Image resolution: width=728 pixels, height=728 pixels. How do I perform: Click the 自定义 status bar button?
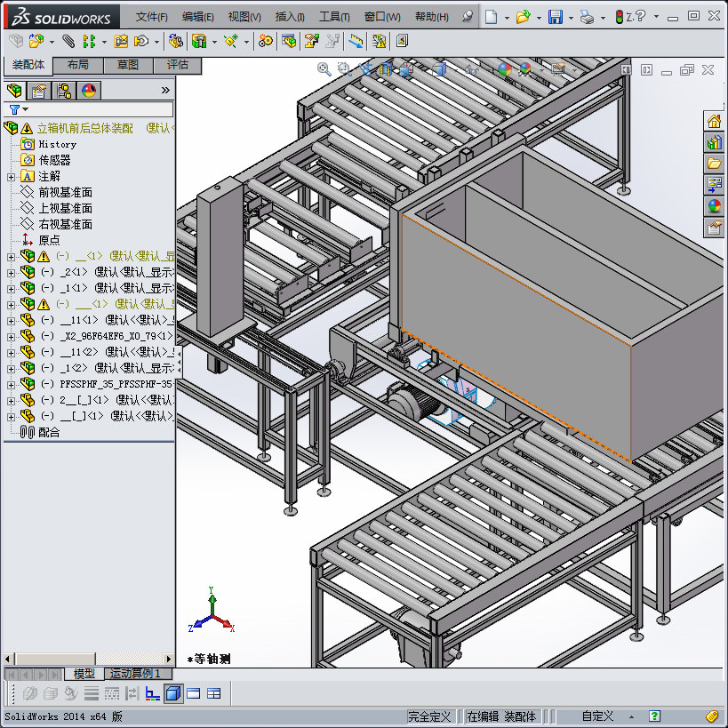[597, 716]
